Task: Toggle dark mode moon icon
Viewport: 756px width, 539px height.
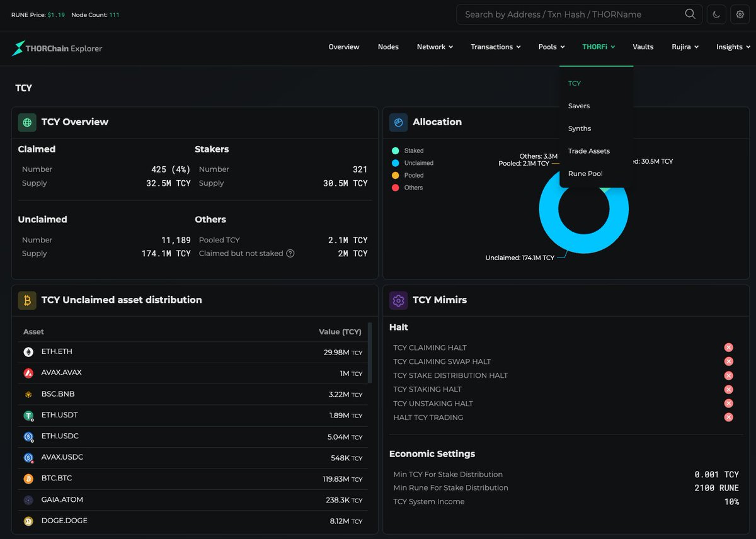Action: pos(717,14)
